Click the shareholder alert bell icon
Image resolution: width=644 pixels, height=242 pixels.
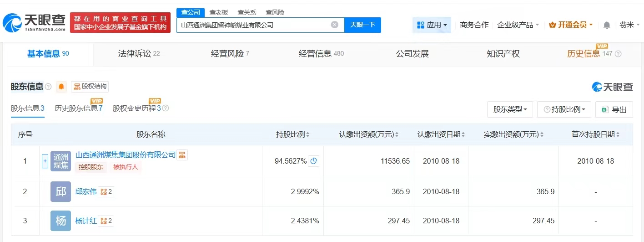[61, 87]
